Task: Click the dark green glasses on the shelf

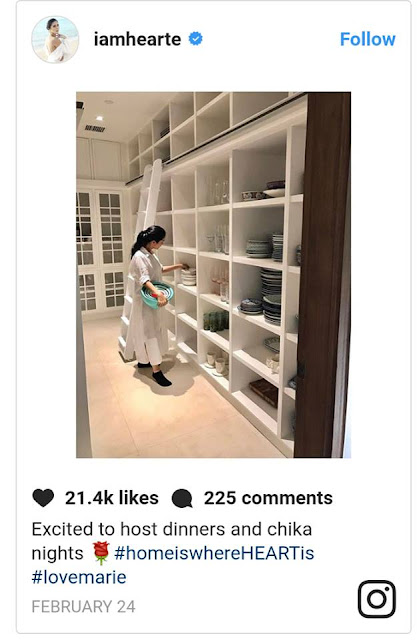Action: click(216, 321)
